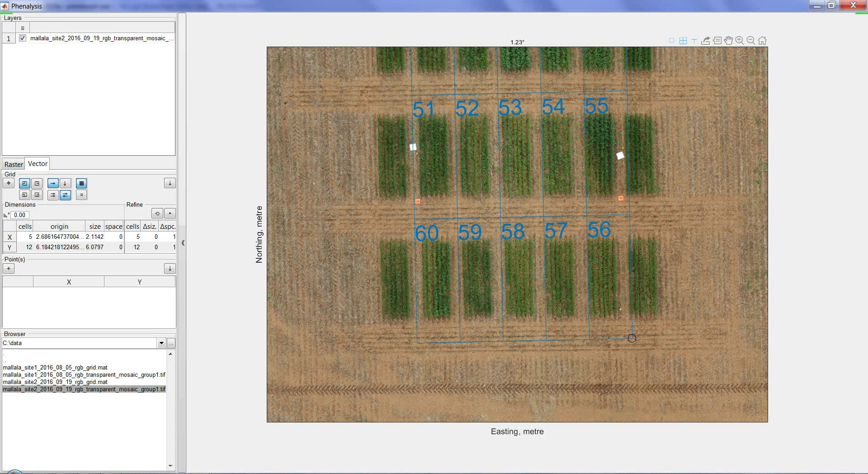Viewport: 868px width, 474px height.
Task: Click the 1.23° rotation label above map
Action: tap(517, 42)
